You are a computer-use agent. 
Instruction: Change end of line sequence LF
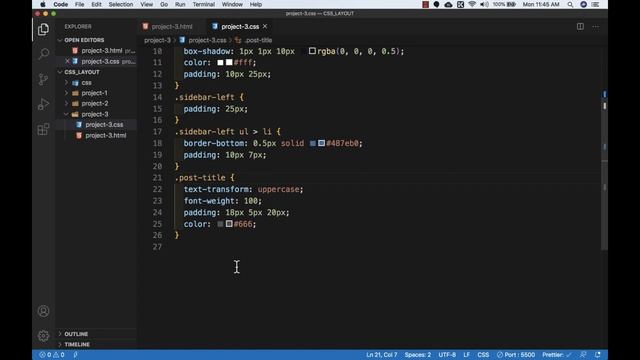click(467, 355)
